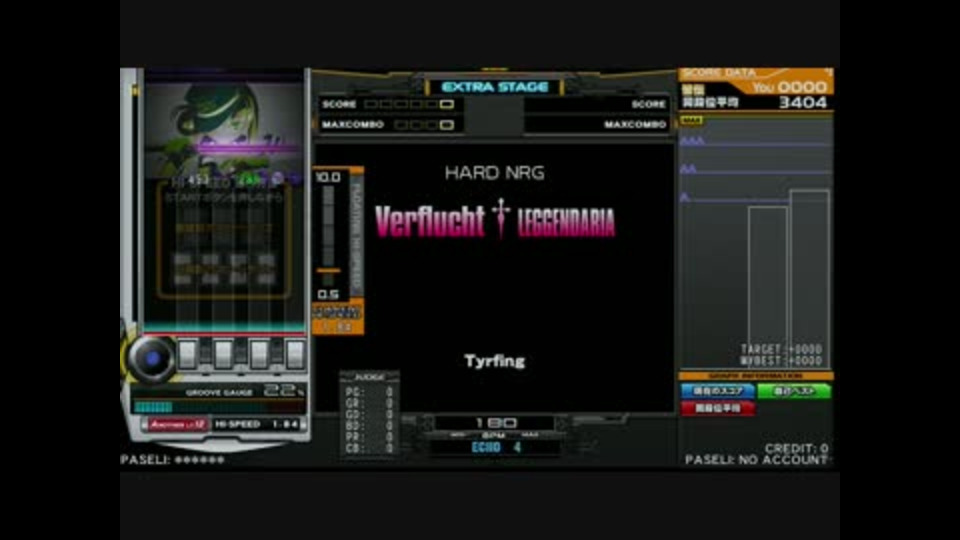Viewport: 960px width, 540px height.
Task: Click the red graph legend button
Action: 718,408
